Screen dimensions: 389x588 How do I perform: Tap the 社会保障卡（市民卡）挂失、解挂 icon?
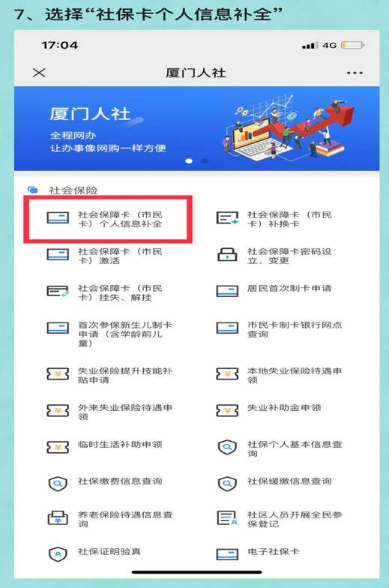[x=58, y=291]
